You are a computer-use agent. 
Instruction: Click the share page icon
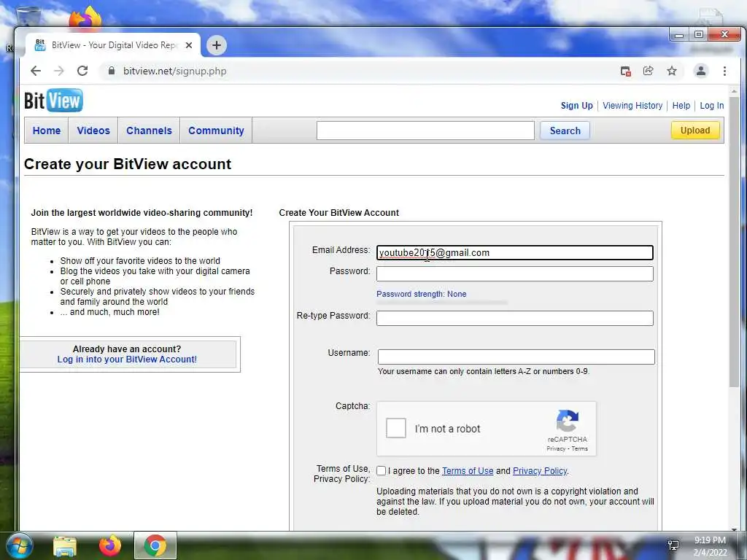649,71
